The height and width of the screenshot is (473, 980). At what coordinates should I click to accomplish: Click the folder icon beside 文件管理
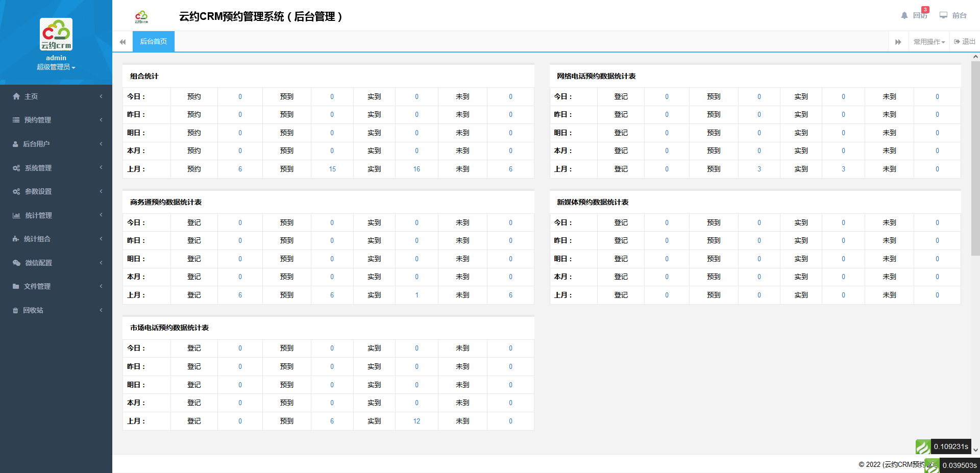(x=16, y=286)
